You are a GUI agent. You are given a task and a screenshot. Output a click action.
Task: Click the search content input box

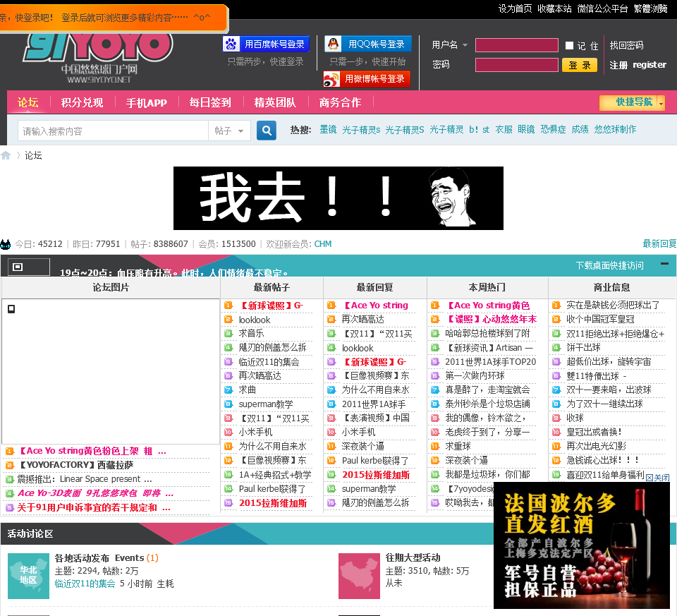(113, 131)
